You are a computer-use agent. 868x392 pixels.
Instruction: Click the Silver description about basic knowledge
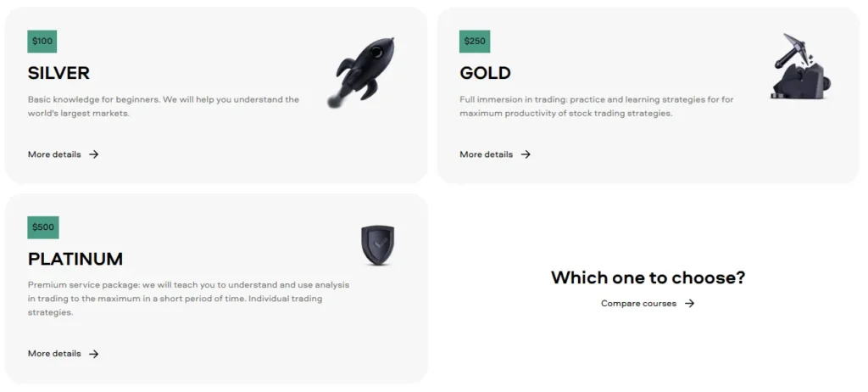(163, 106)
